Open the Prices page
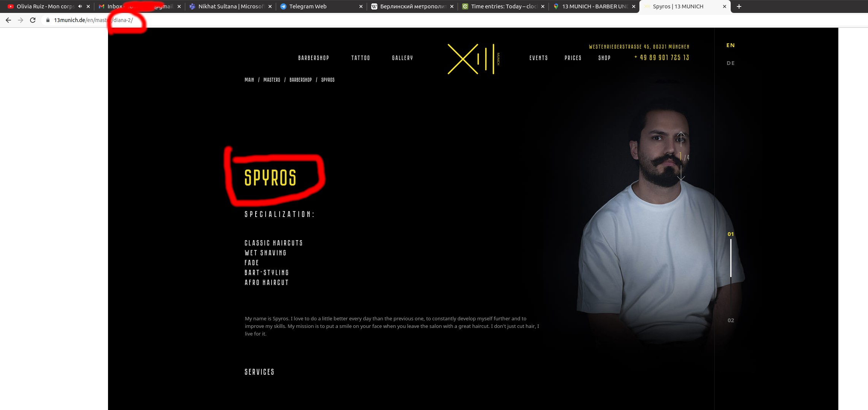Image resolution: width=868 pixels, height=410 pixels. point(573,58)
